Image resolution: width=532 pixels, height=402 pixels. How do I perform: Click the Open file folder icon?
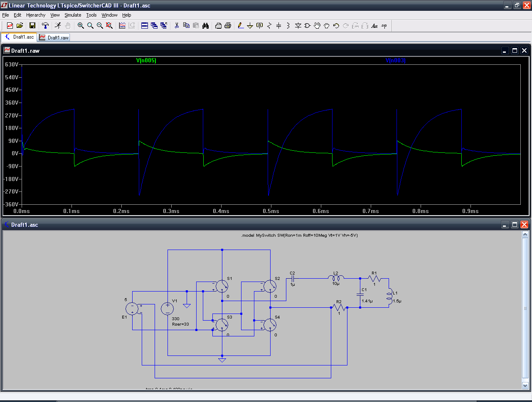20,26
